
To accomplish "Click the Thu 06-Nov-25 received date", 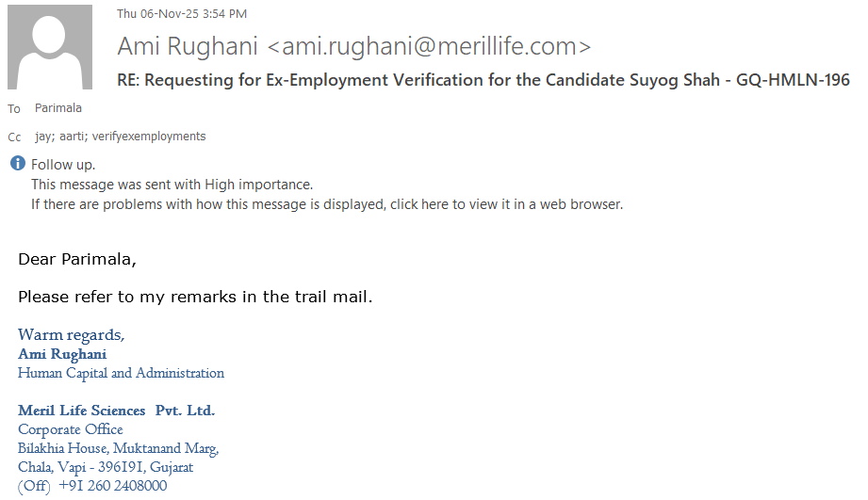I will (x=182, y=13).
